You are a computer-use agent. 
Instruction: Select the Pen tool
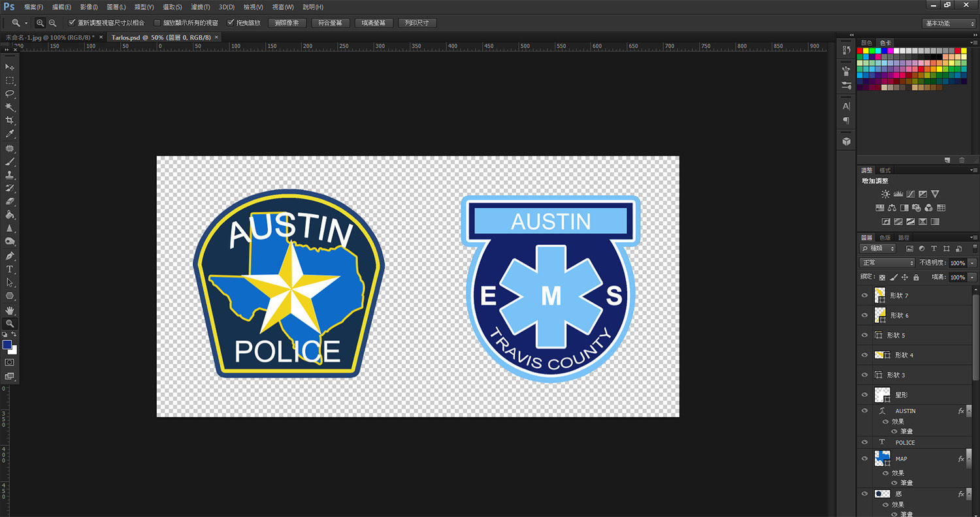click(x=10, y=255)
